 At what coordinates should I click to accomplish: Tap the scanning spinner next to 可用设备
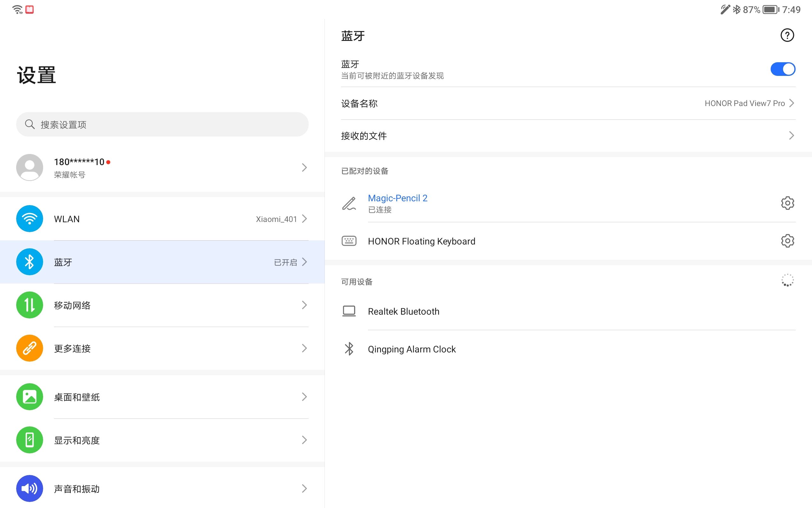tap(787, 281)
